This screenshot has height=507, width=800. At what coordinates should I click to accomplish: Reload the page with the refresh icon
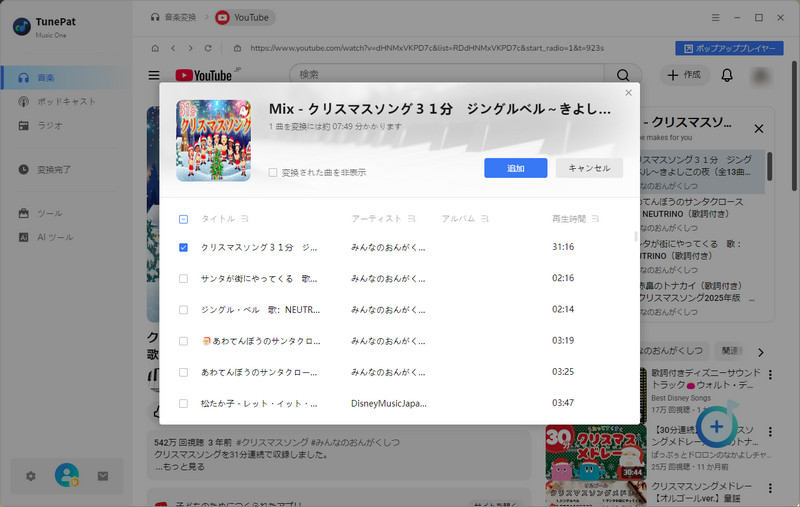tap(208, 48)
